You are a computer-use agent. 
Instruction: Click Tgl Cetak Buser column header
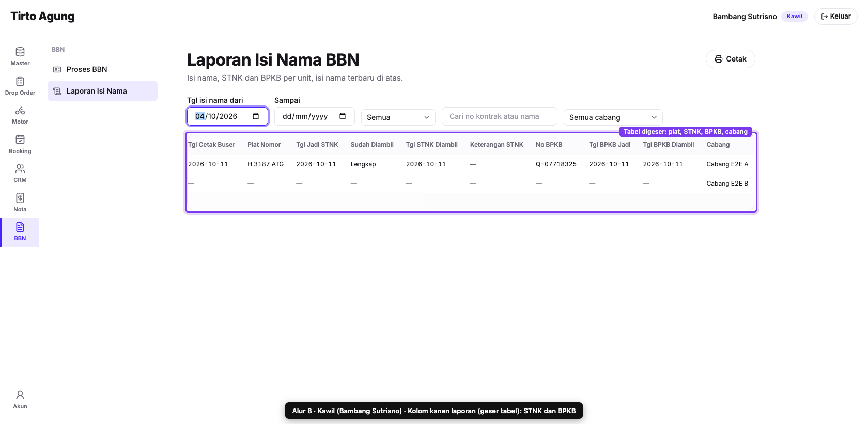pos(212,145)
